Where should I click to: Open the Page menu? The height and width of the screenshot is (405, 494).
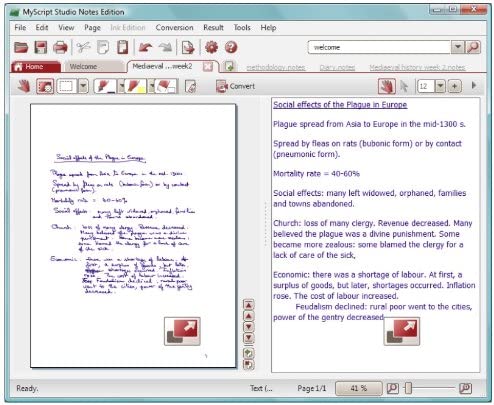pyautogui.click(x=92, y=28)
